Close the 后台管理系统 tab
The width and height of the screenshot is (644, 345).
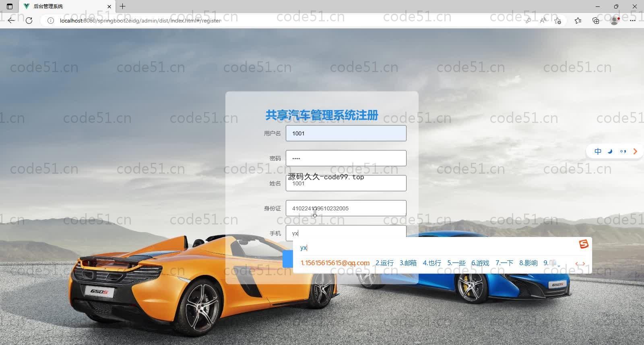(x=109, y=6)
